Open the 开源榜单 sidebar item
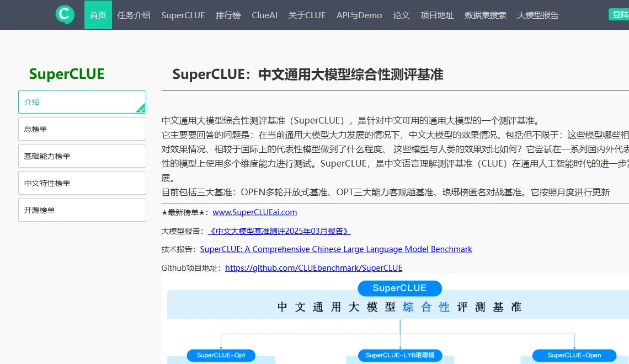 point(82,210)
